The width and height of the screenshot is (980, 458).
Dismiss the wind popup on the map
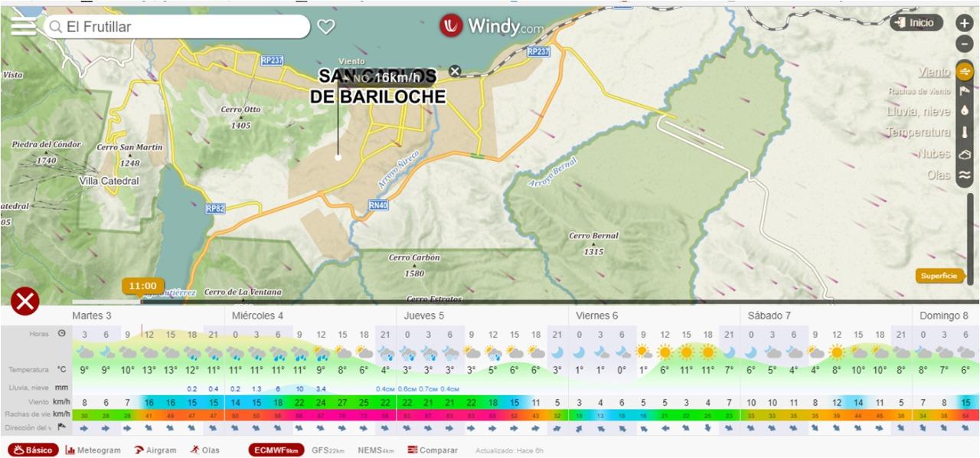(x=456, y=71)
